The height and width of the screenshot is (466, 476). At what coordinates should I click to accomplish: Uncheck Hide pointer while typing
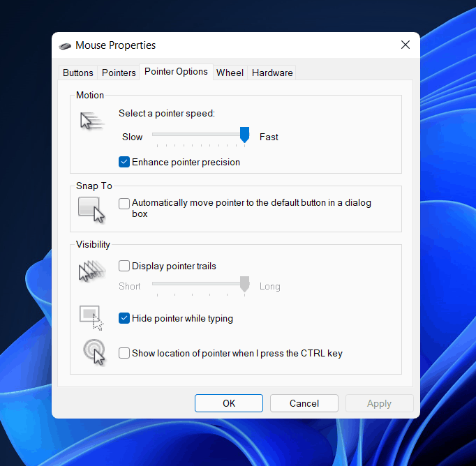tap(124, 318)
